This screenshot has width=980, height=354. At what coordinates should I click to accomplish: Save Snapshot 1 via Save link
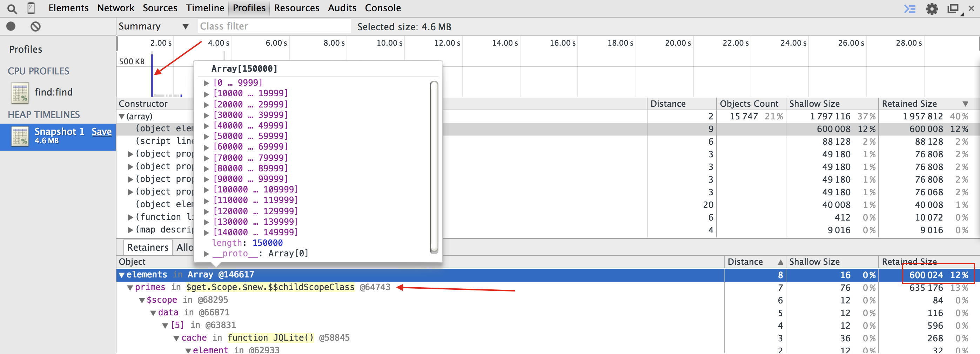click(102, 132)
